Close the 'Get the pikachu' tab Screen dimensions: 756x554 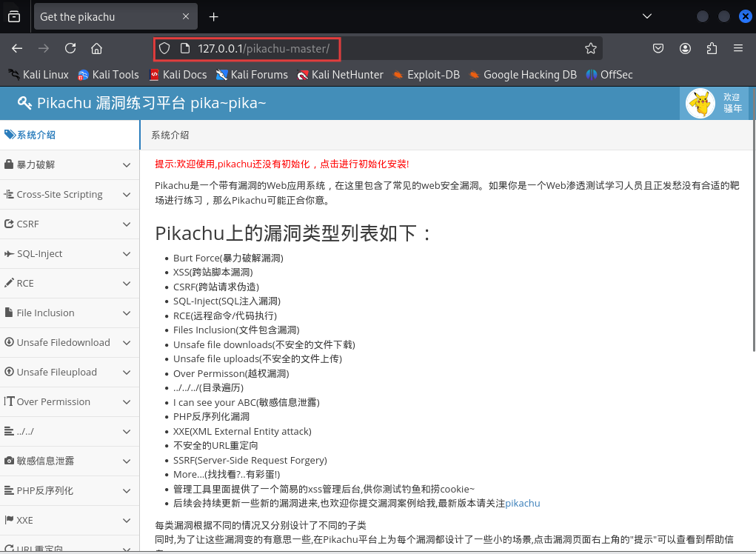click(186, 16)
